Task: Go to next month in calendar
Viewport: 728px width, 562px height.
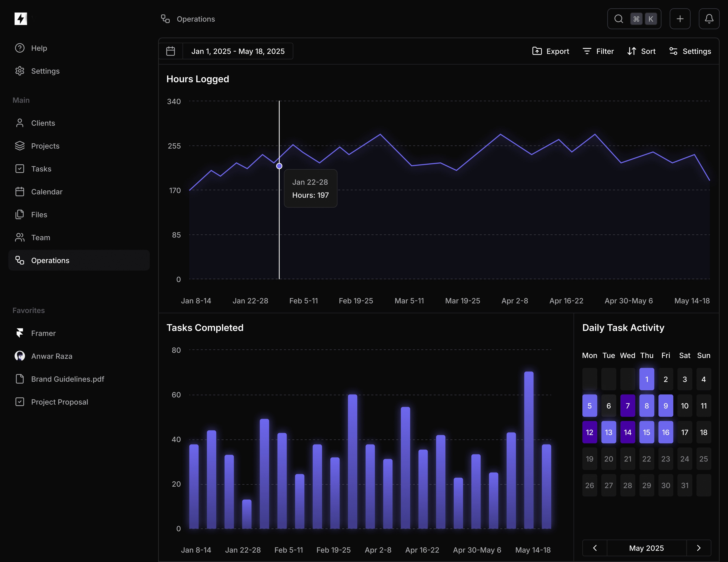Action: (x=699, y=548)
